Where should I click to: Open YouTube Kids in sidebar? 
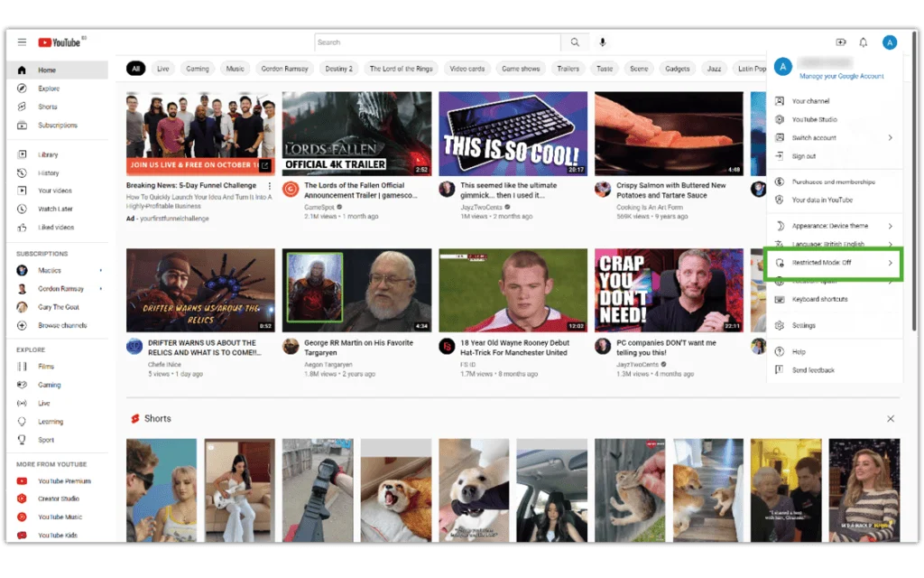click(x=58, y=536)
